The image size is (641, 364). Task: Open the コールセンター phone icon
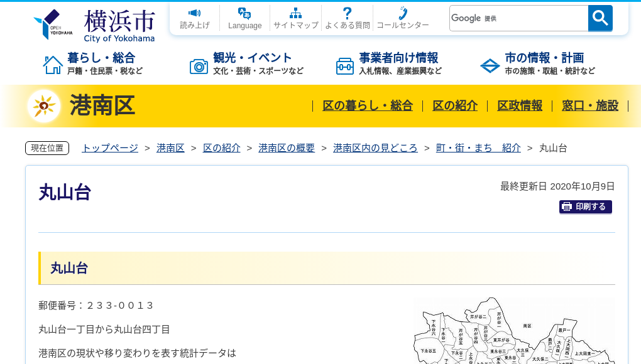[x=402, y=14]
